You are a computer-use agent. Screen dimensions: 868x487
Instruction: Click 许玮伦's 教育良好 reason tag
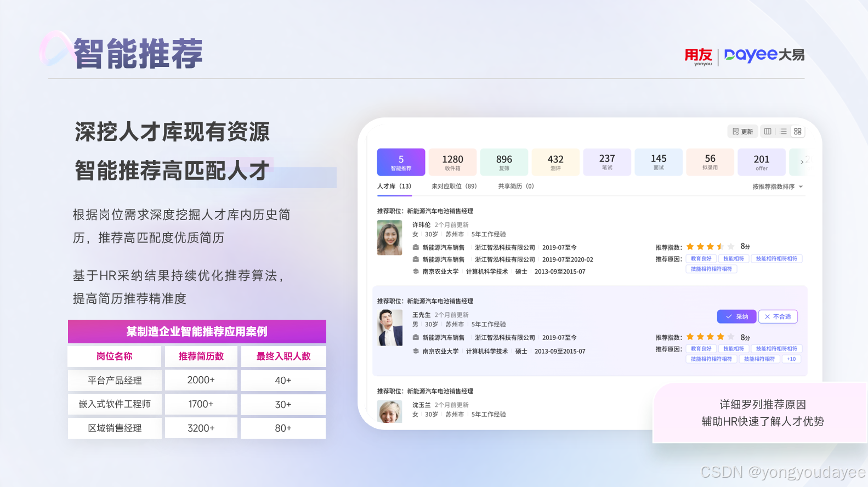pos(701,259)
